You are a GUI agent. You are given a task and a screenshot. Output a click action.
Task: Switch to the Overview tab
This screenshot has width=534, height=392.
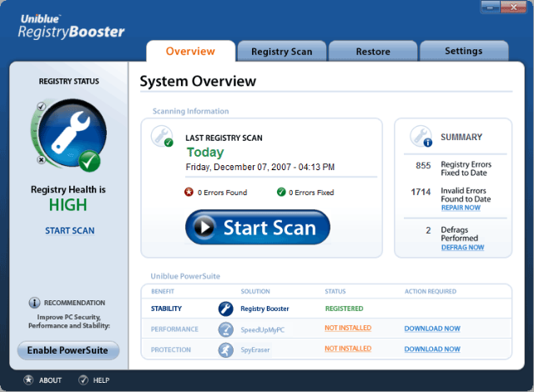tap(191, 51)
